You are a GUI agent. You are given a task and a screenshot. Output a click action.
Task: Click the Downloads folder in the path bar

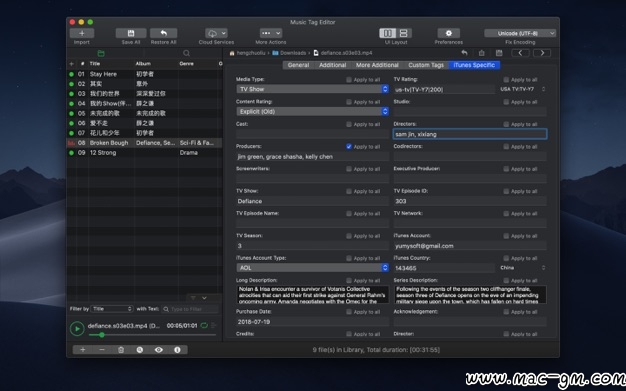tap(289, 53)
